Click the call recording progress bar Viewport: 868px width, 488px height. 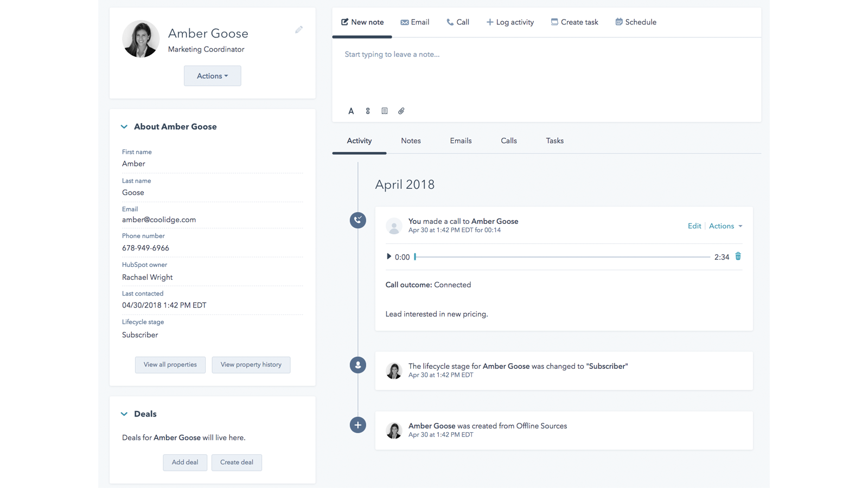pyautogui.click(x=561, y=256)
